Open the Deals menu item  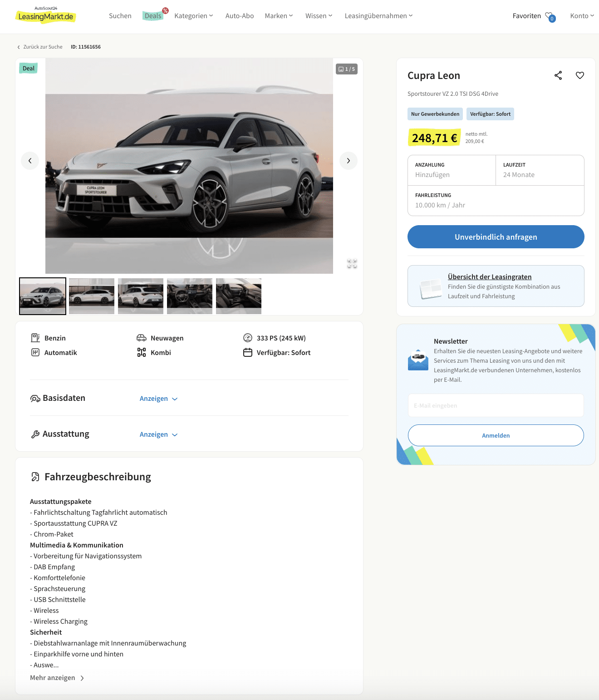[x=153, y=16]
